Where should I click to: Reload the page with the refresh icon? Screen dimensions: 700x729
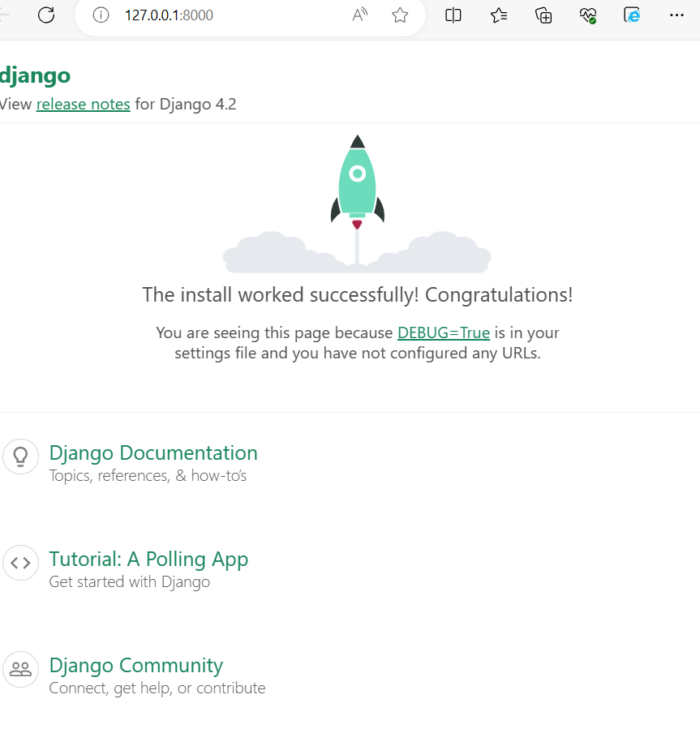(x=46, y=15)
